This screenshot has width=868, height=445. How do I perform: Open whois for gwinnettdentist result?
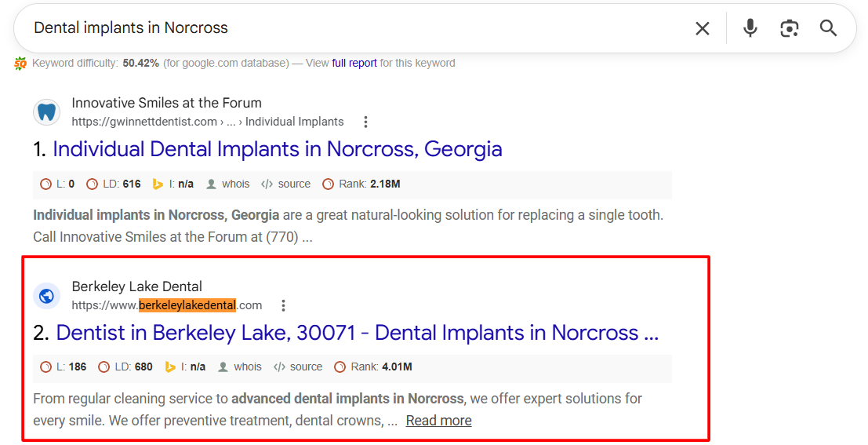(227, 184)
